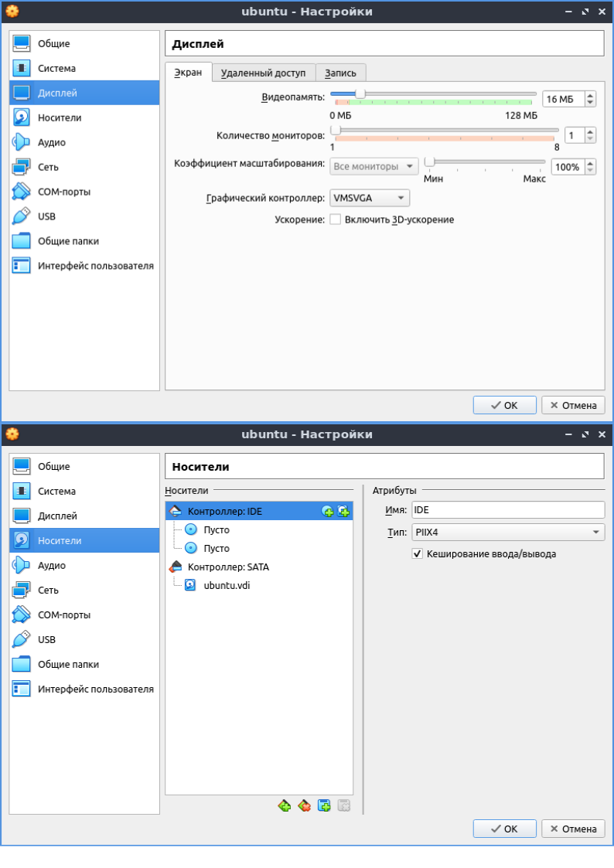Click OK in the Носители window
This screenshot has height=868, width=614.
(x=504, y=829)
